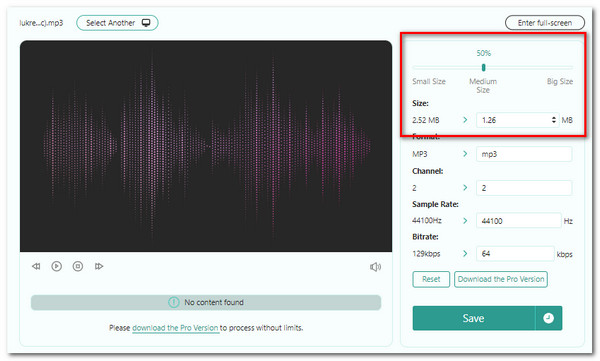The width and height of the screenshot is (600, 361).
Task: Click the fast-forward playback icon
Action: [99, 266]
